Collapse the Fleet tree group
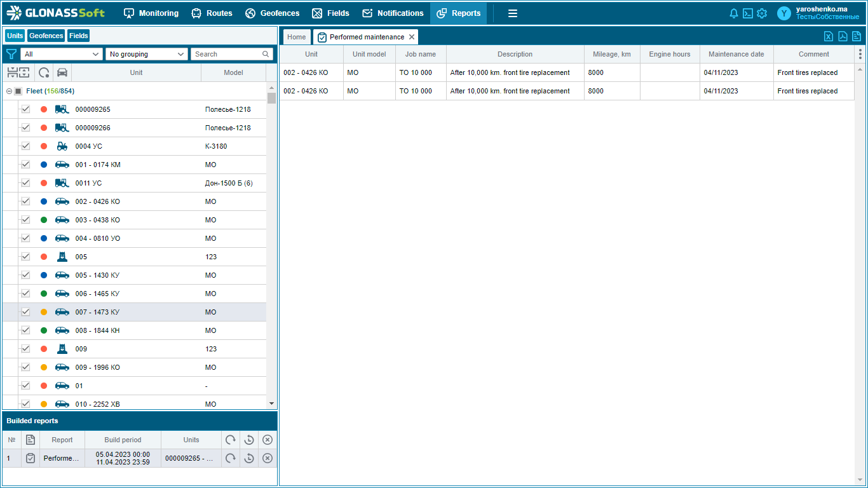Viewport: 868px width, 488px height. [x=9, y=91]
